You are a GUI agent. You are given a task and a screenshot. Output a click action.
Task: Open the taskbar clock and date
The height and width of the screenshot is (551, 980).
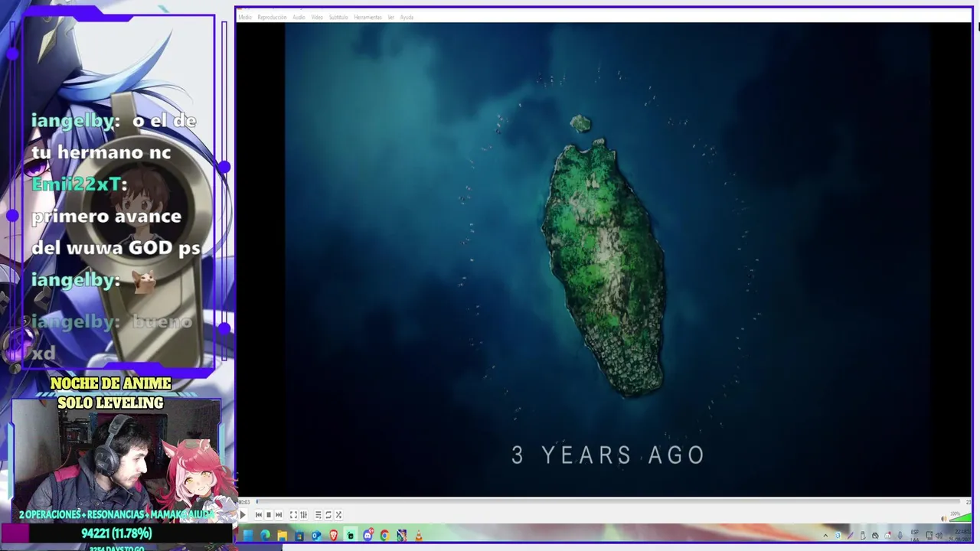click(x=962, y=536)
